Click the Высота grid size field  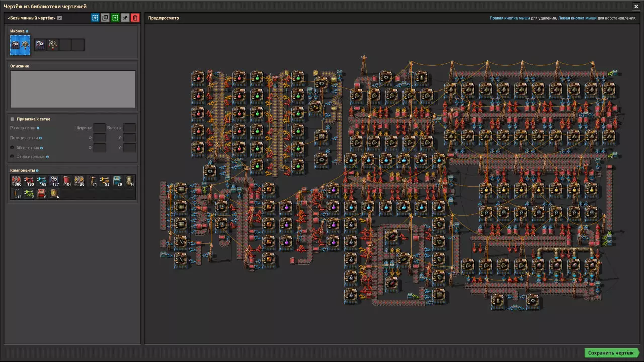pyautogui.click(x=129, y=128)
